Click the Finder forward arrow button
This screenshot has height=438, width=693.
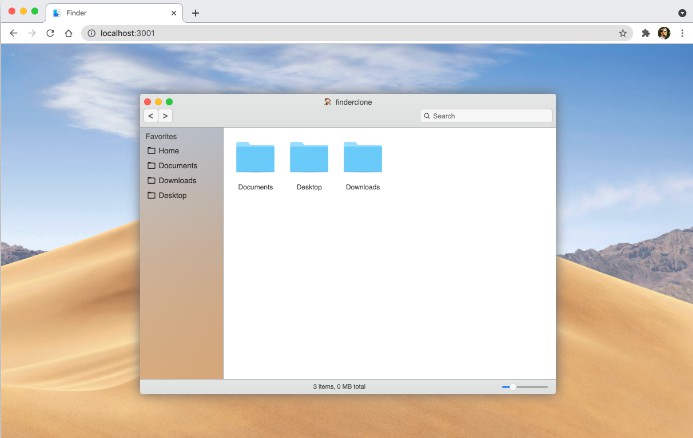coord(166,116)
